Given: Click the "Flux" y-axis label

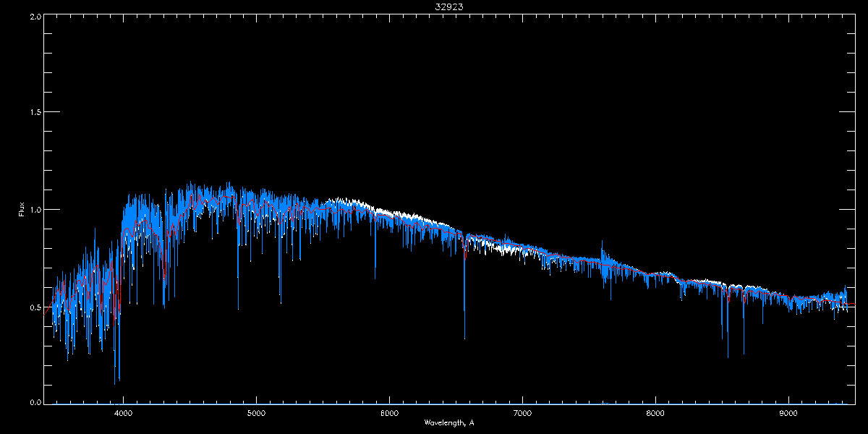Looking at the screenshot, I should point(21,209).
